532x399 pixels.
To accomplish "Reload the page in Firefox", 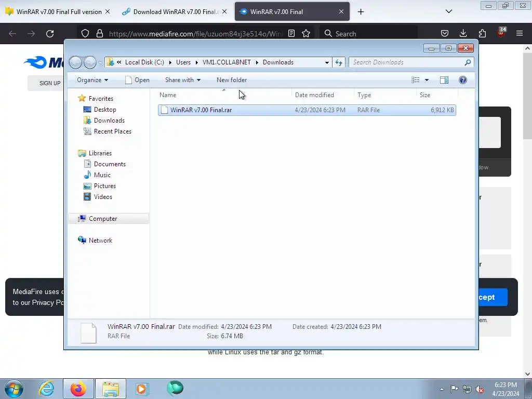I will point(50,34).
